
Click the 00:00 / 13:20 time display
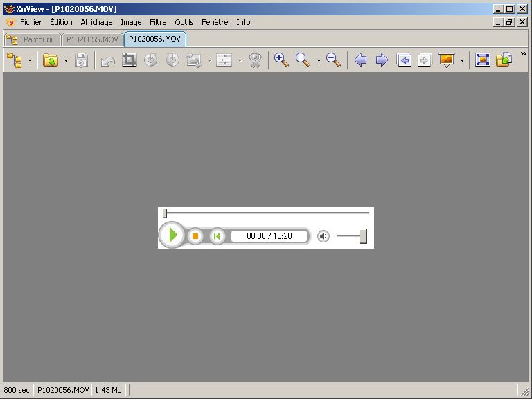tap(269, 236)
